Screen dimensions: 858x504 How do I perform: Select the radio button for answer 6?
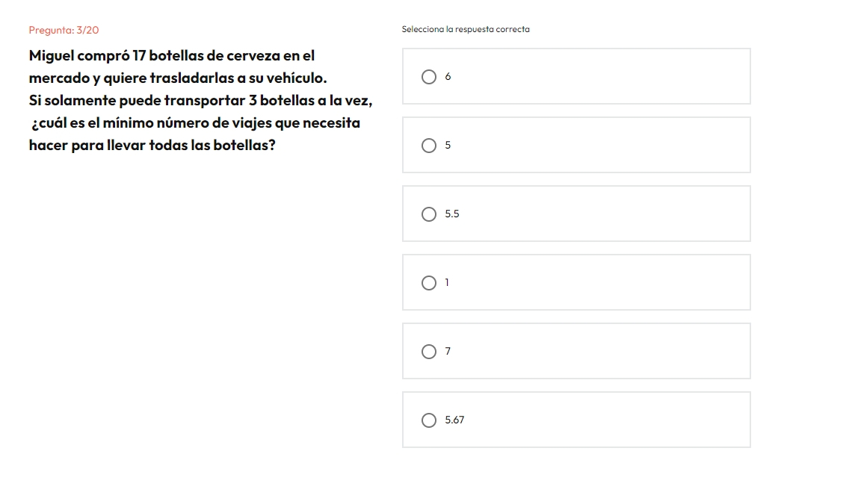click(x=429, y=76)
